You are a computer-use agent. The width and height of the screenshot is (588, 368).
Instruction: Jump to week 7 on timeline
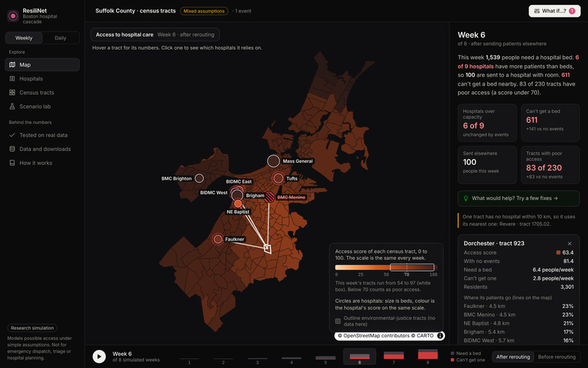pyautogui.click(x=394, y=357)
